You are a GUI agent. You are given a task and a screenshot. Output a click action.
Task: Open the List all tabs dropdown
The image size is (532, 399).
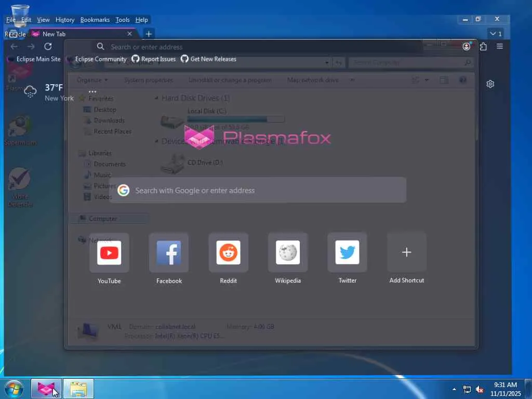click(496, 34)
